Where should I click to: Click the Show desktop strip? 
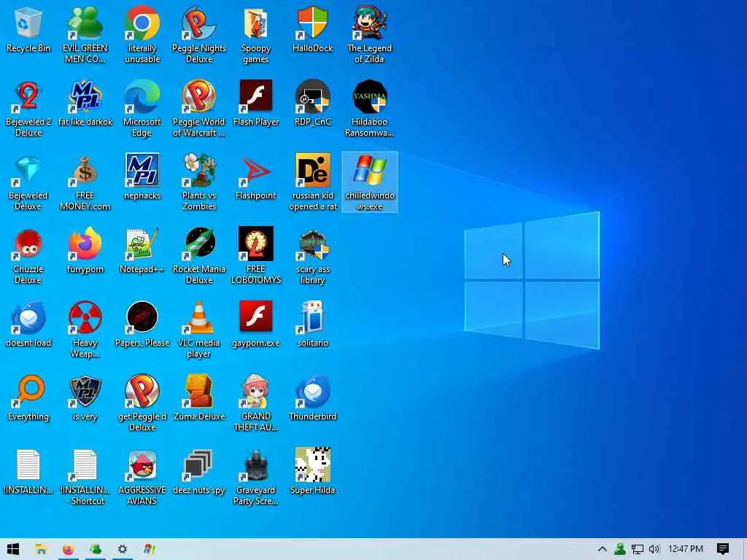(745, 549)
